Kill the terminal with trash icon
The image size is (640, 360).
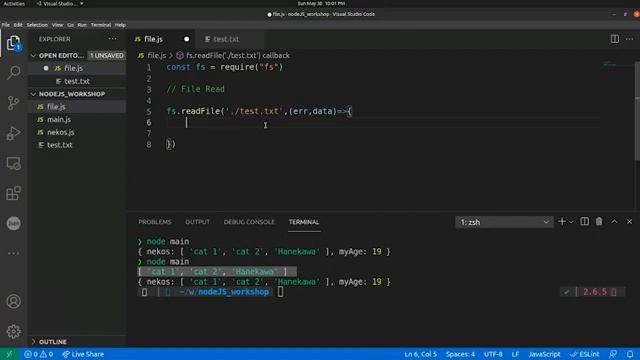pos(599,222)
